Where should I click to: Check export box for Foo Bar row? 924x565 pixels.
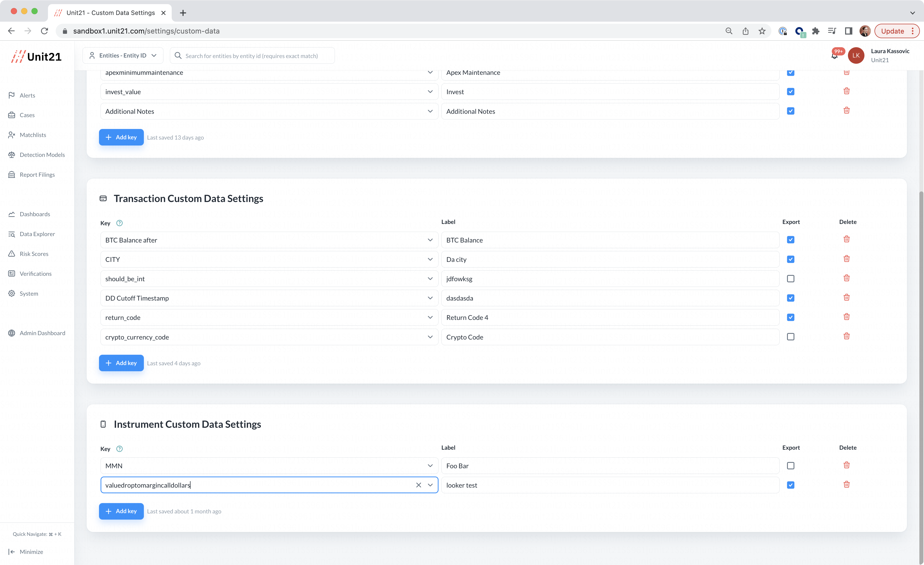tap(790, 466)
